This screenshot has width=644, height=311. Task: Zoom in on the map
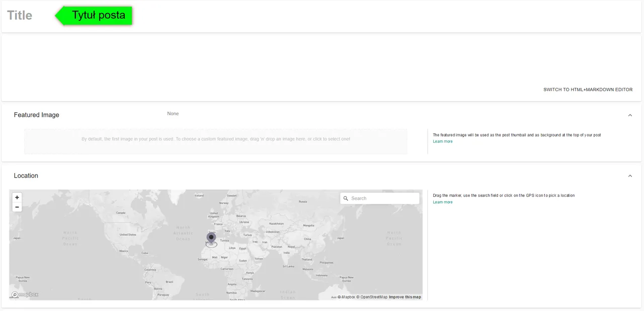[x=17, y=197]
